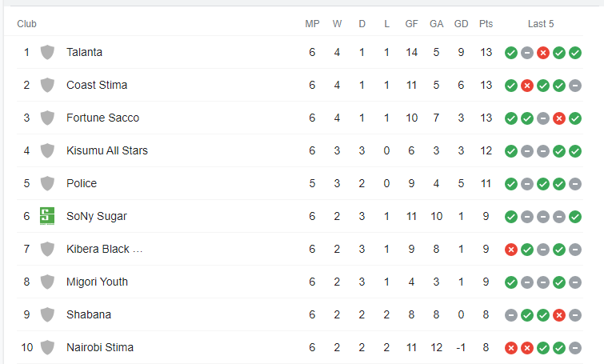Click the SoNy Sugar green club logo
604x364 pixels.
[x=47, y=216]
